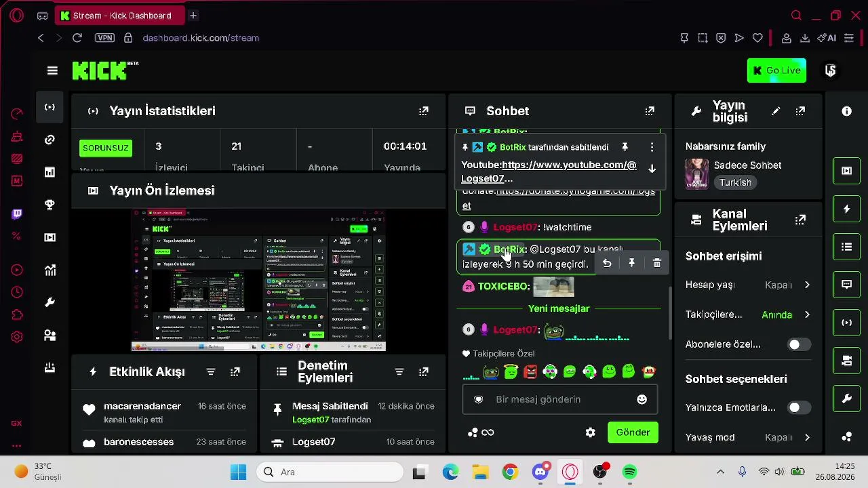
Task: Open the YouTube link in pinned message
Action: tap(549, 171)
